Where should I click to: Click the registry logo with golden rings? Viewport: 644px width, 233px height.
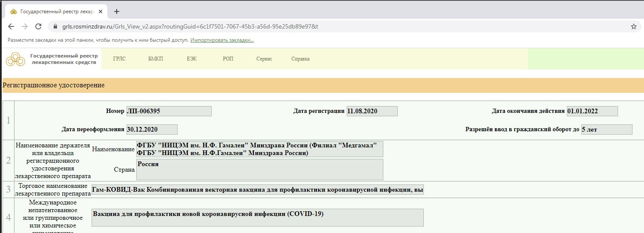[x=15, y=59]
